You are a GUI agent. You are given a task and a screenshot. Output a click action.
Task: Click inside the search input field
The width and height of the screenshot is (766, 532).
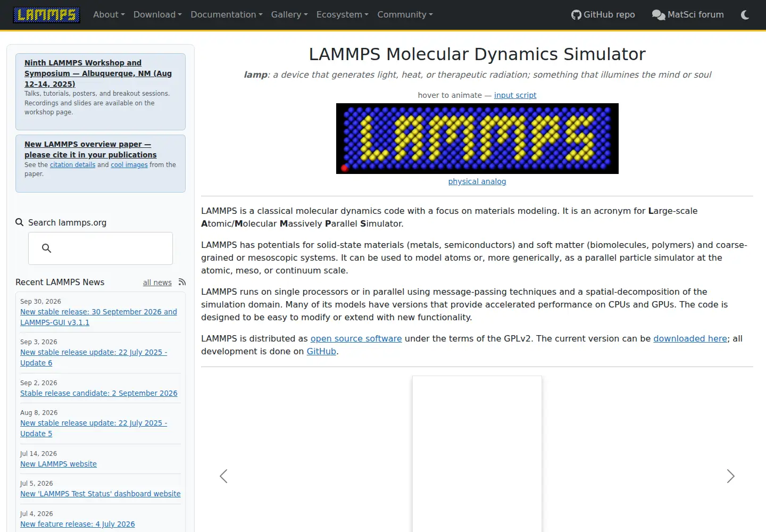pos(101,248)
